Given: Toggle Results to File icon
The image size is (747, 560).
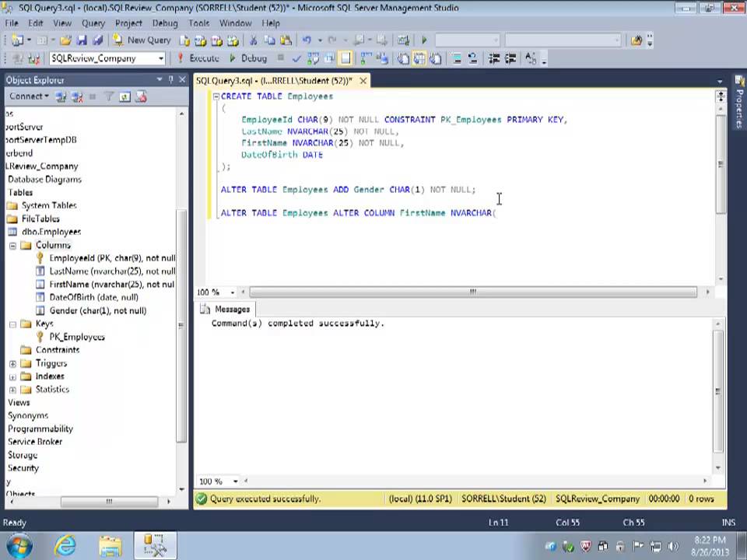Looking at the screenshot, I should point(436,58).
